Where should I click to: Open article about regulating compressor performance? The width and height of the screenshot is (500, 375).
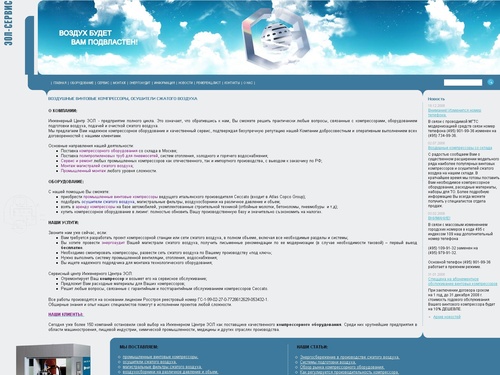(349, 372)
